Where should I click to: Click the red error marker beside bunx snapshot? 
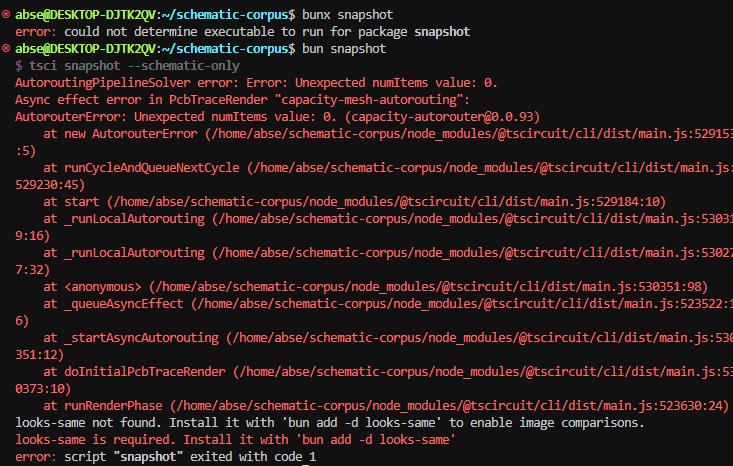[7, 16]
